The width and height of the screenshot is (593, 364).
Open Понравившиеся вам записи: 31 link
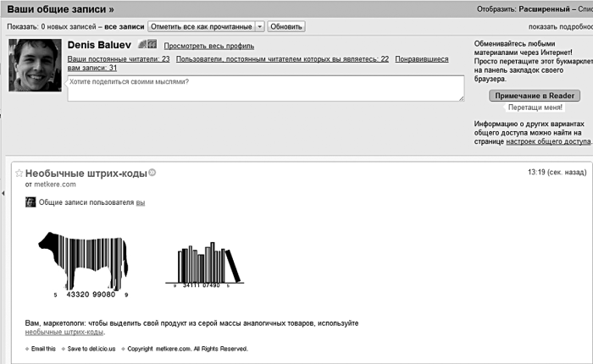[x=422, y=59]
